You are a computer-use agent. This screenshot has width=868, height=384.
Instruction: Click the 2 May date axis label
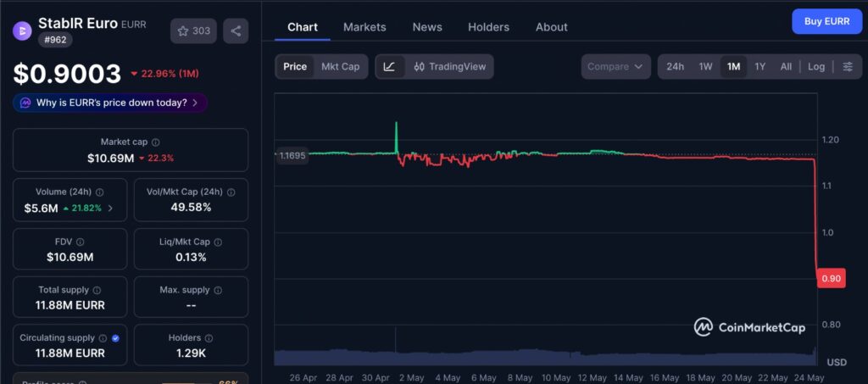[411, 378]
